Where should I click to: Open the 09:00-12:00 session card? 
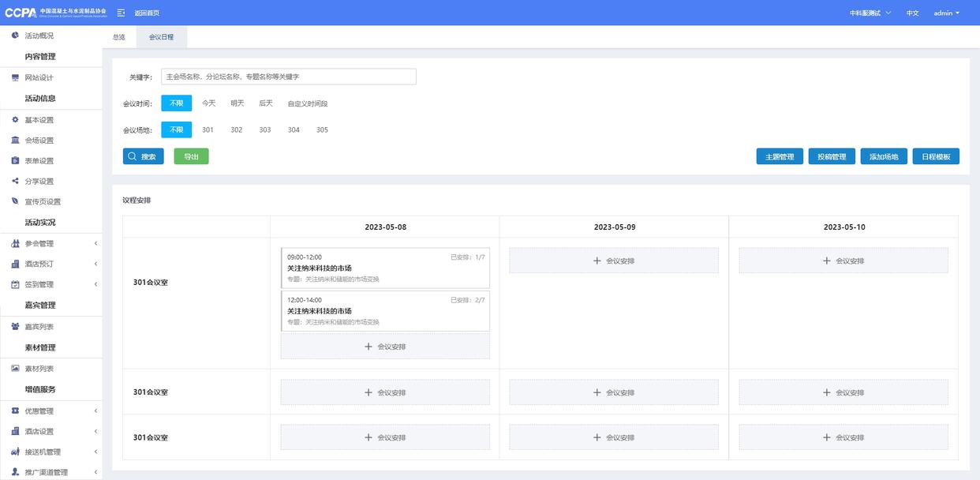385,268
